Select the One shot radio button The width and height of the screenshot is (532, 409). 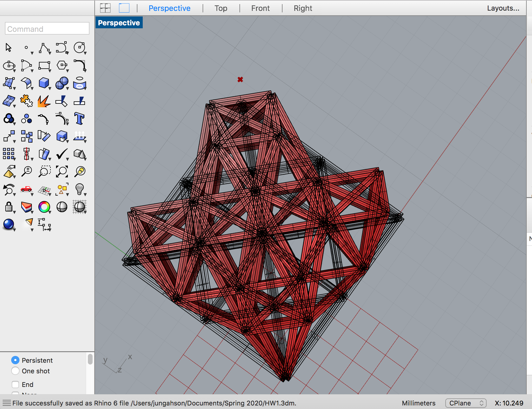[15, 371]
